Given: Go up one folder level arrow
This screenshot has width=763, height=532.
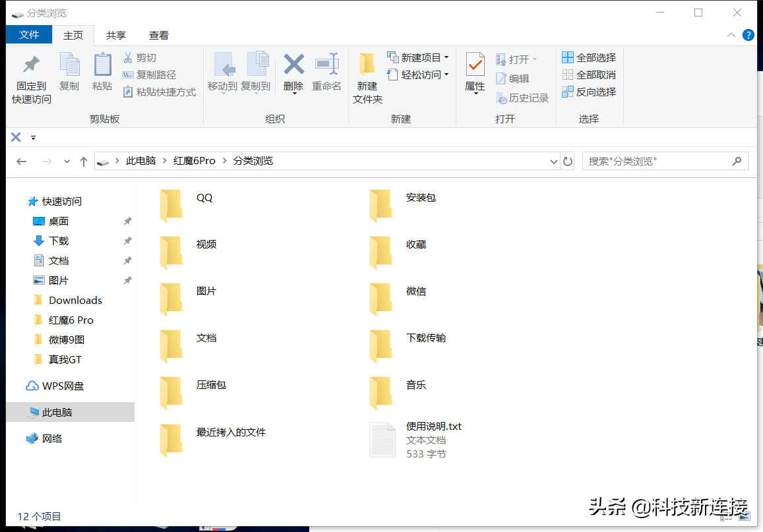Looking at the screenshot, I should coord(84,162).
